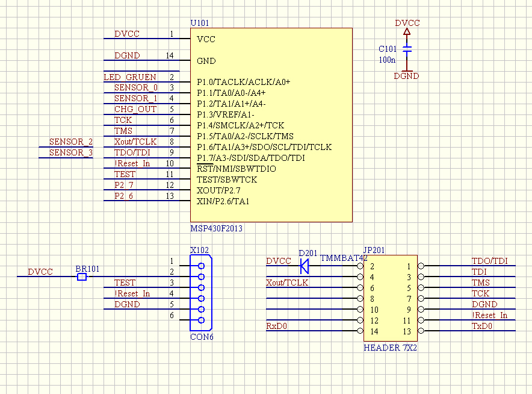532x394 pixels.
Task: Select the U101 designator label
Action: pos(200,23)
